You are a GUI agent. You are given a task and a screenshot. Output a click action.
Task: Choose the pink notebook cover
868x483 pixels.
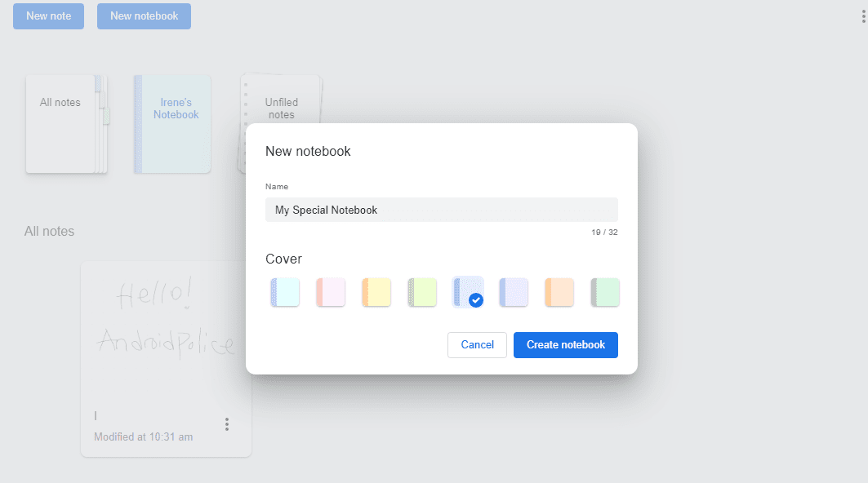click(x=331, y=292)
